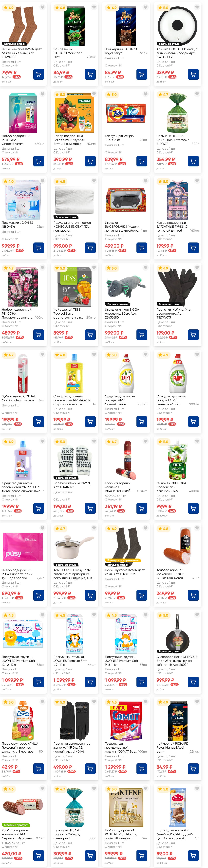Favorite the RICHARD Moroccan Mint tea
The image size is (208, 868).
point(94,7)
